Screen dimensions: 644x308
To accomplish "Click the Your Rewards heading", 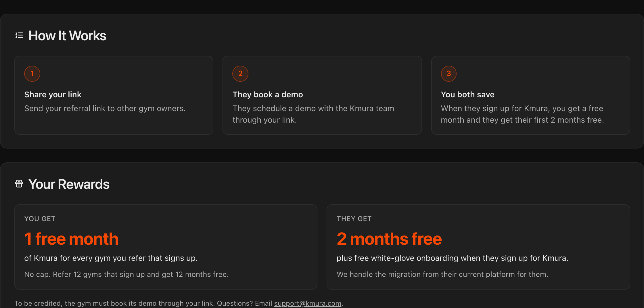I will 69,184.
